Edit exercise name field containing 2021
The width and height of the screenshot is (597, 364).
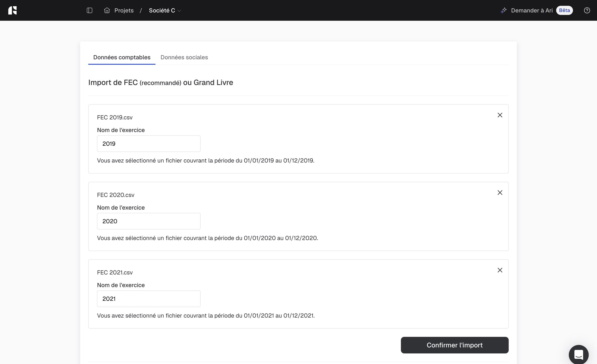coord(149,299)
